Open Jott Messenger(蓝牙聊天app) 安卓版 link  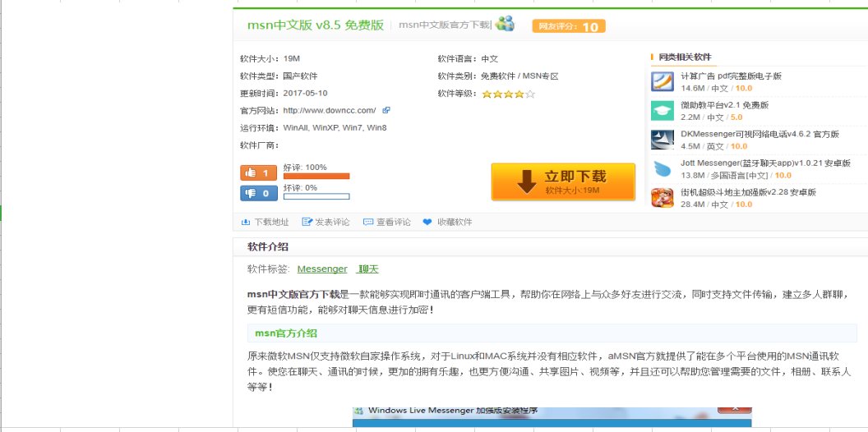[765, 163]
